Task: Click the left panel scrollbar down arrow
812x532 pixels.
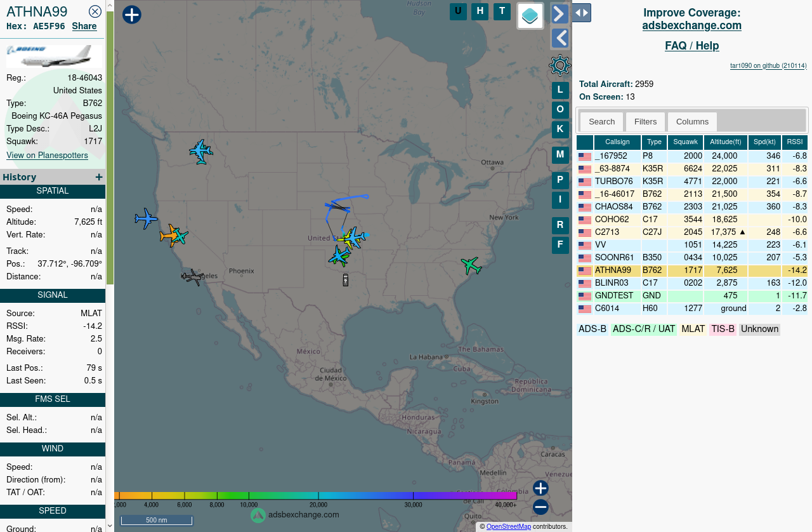Action: [110, 526]
